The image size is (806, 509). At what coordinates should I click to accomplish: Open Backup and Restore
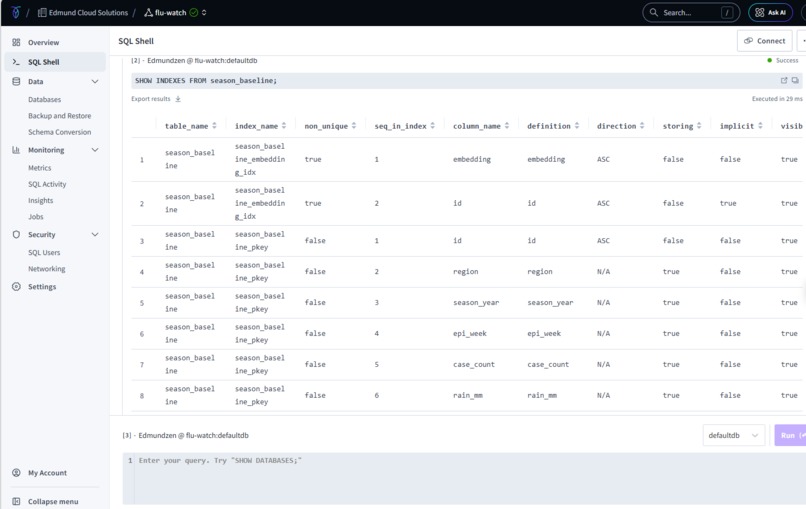[60, 116]
